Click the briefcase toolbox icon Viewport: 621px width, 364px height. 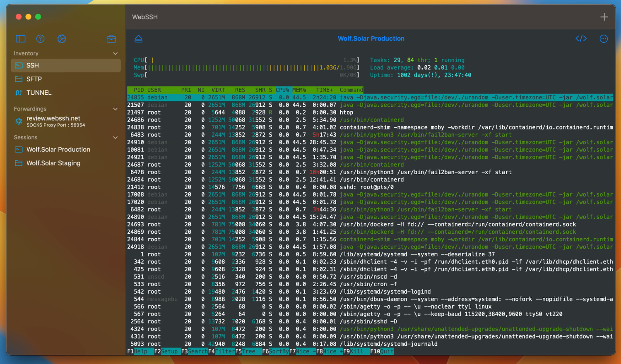click(111, 39)
